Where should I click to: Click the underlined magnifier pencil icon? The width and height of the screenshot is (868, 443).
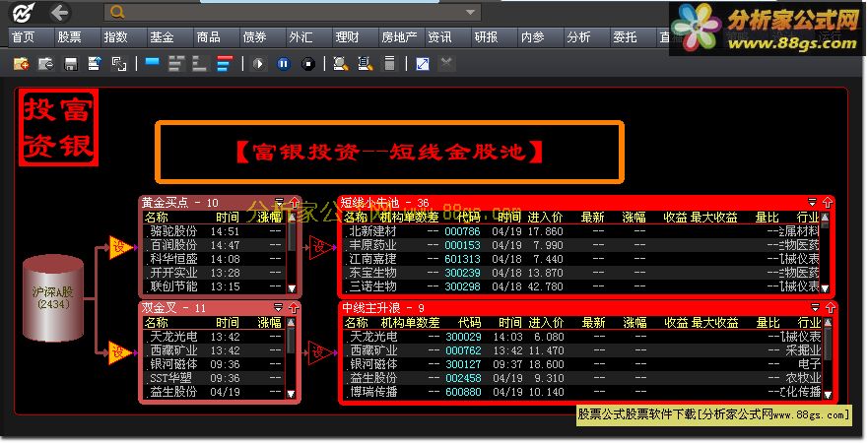365,64
